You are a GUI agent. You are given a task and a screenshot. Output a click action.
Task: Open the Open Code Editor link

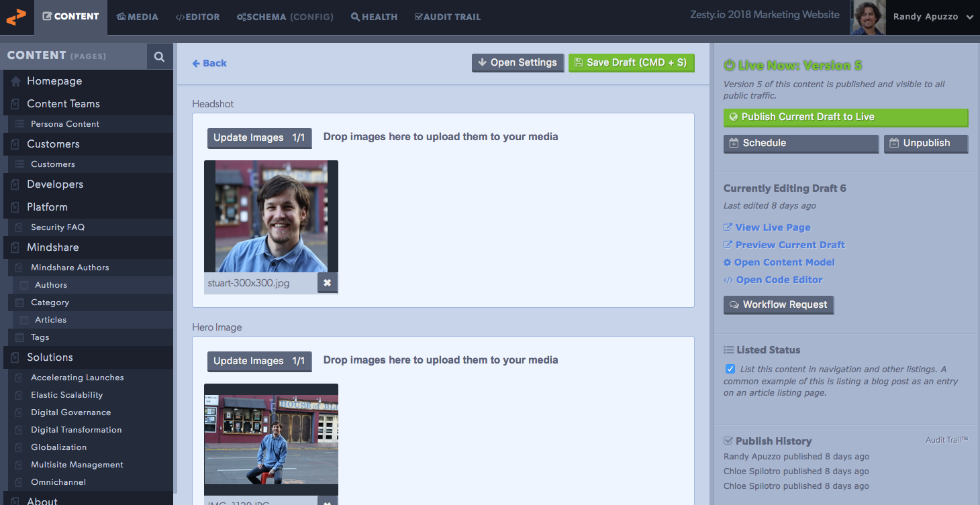tap(779, 280)
